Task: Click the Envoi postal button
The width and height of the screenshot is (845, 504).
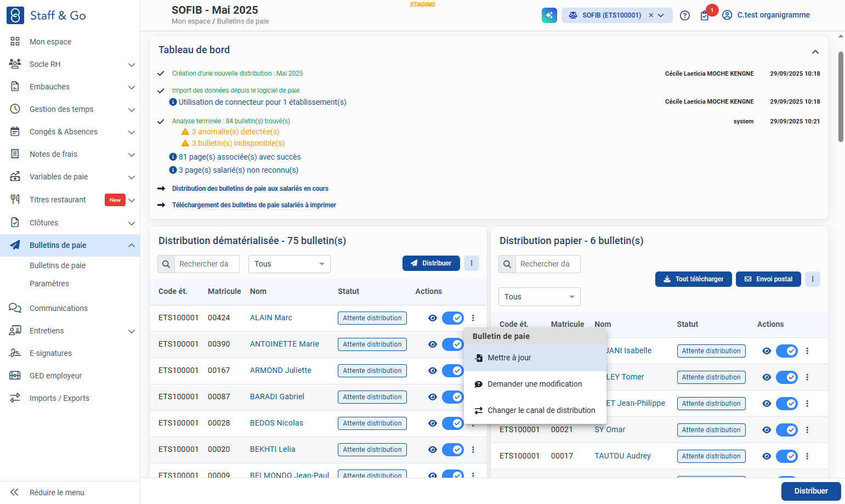Action: point(768,279)
